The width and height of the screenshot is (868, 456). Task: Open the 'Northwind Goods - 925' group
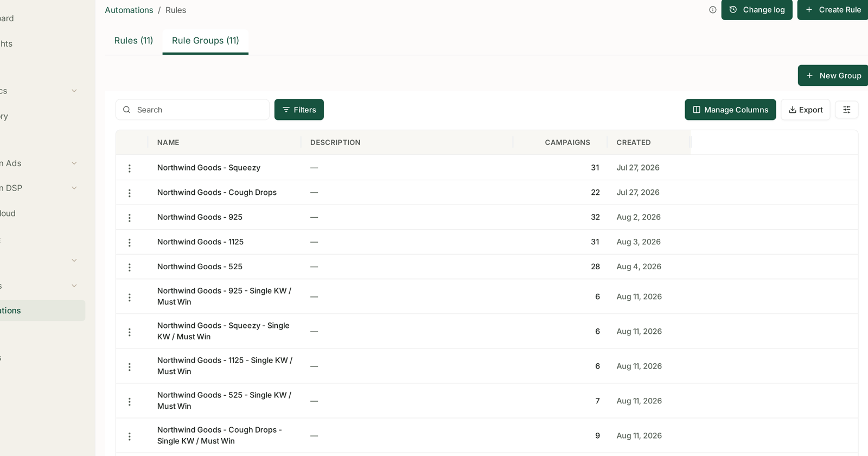point(200,217)
